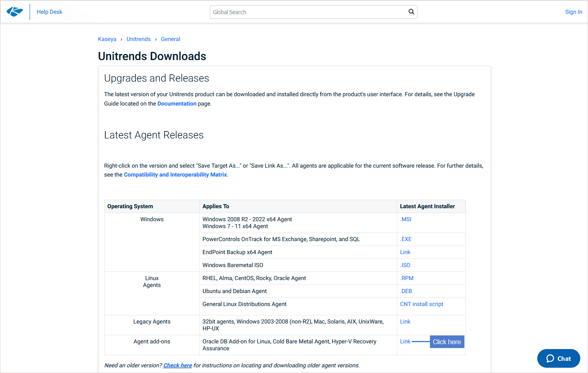This screenshot has width=588, height=373.
Task: Click the search magnifier icon
Action: point(411,12)
